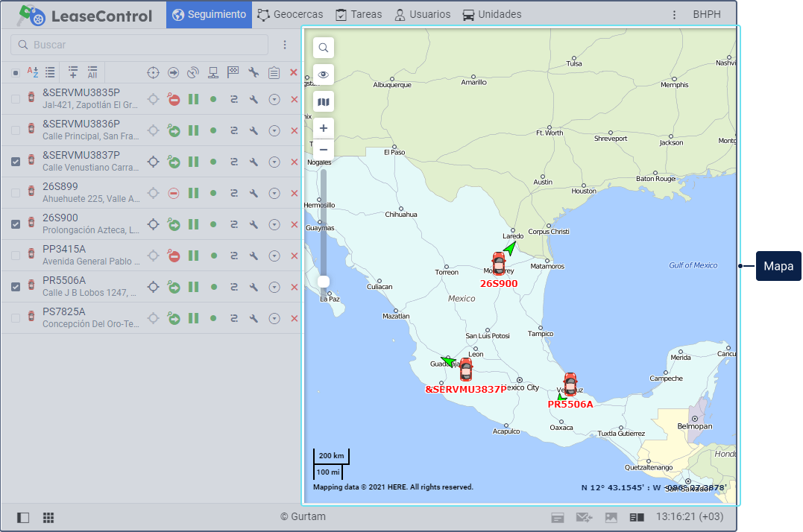Open the apps grid in bottom bar
This screenshot has width=803, height=532.
tap(48, 517)
